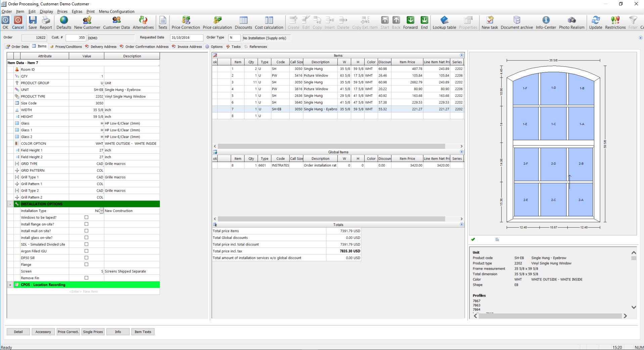This screenshot has width=644, height=350.
Task: Open the Installation Type dropdown
Action: pyautogui.click(x=102, y=211)
